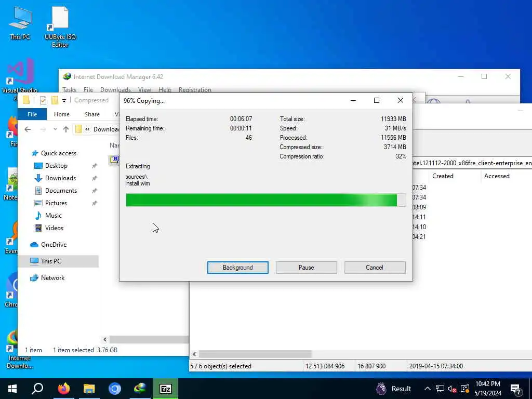This screenshot has width=532, height=399.
Task: Click the 7-Zip file list horizontal scrollbar thumb
Action: point(255,354)
